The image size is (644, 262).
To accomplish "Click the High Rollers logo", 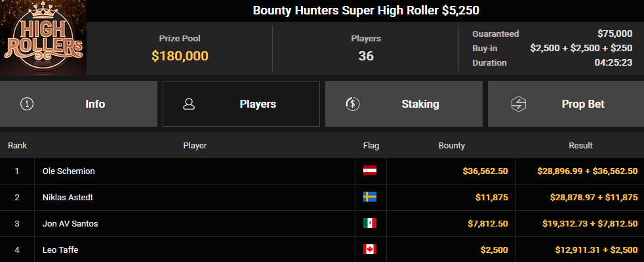I will click(43, 37).
